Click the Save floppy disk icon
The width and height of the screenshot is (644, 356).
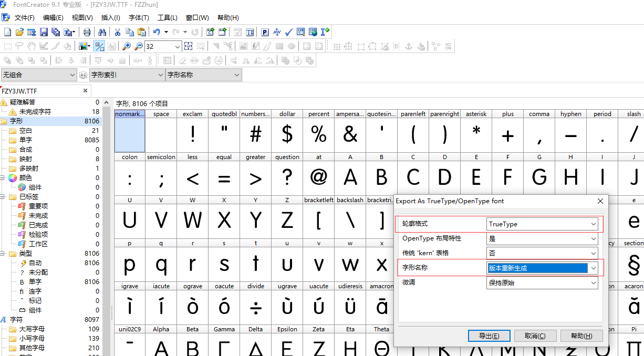44,32
